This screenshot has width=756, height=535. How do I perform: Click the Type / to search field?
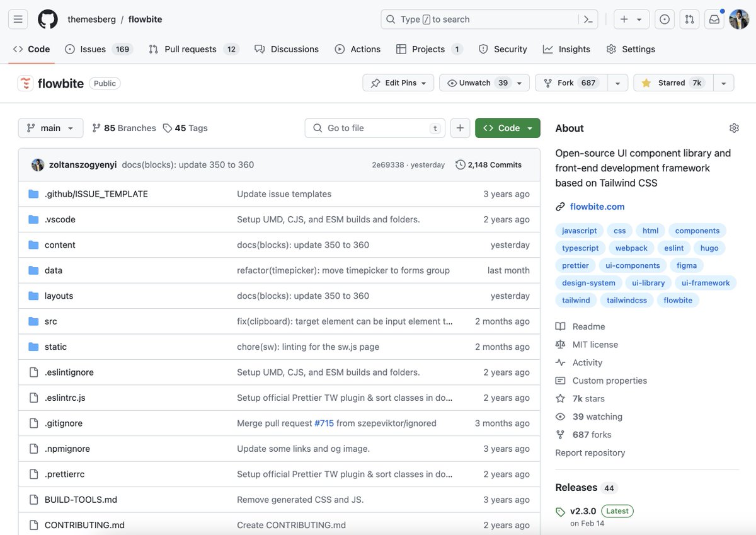pyautogui.click(x=479, y=20)
